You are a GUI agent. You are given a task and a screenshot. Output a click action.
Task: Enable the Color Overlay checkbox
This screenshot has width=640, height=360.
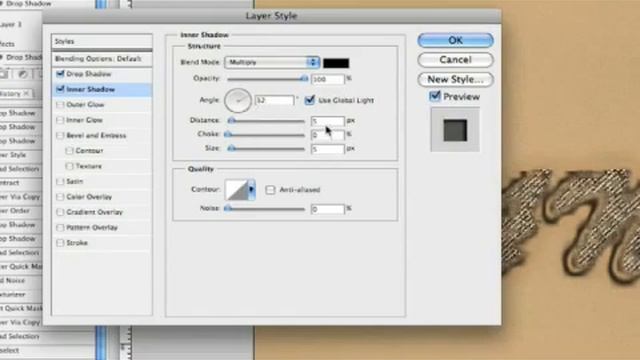(60, 197)
